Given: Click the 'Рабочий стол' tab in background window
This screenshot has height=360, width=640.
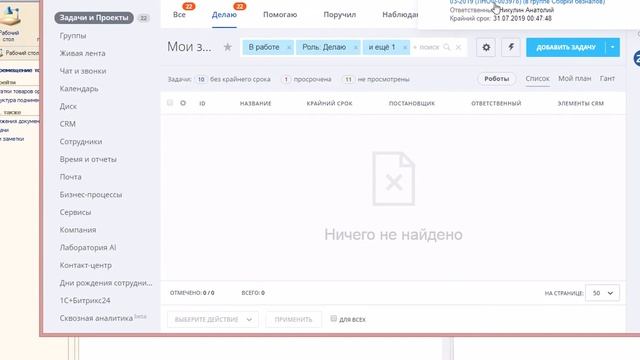Looking at the screenshot, I should [x=19, y=53].
